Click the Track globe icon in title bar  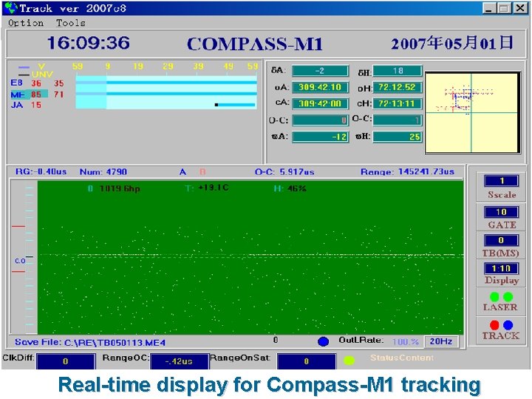click(x=11, y=8)
